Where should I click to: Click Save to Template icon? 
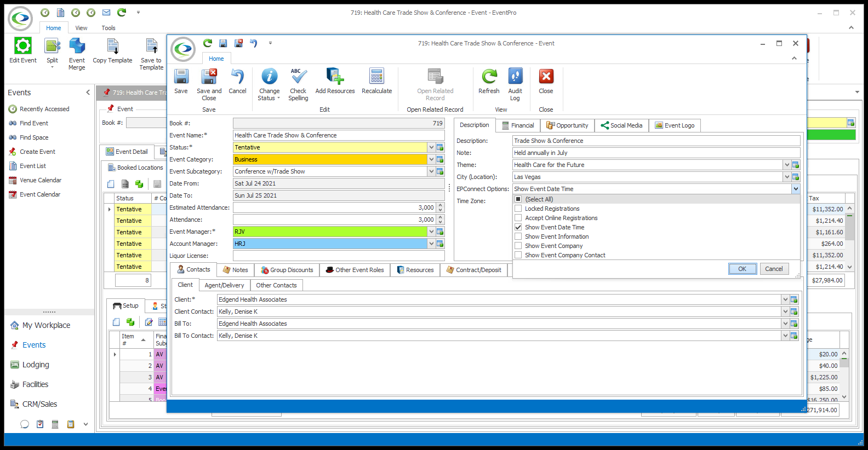[151, 54]
